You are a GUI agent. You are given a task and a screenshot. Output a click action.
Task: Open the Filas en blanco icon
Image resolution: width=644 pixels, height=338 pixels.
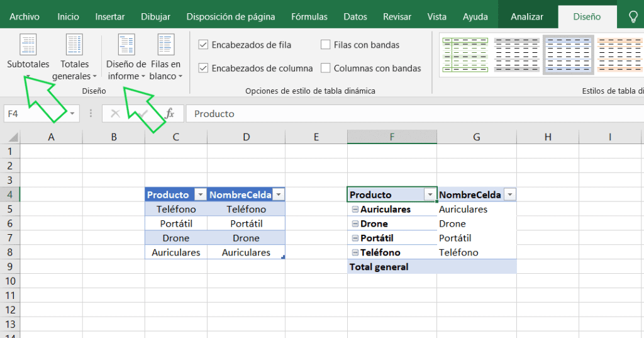pyautogui.click(x=165, y=45)
